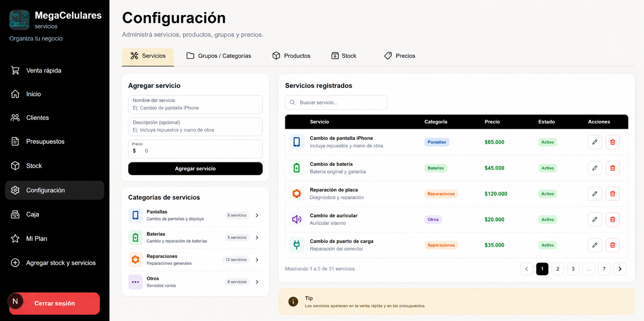The image size is (644, 321).
Task: Open Venta rápida cart icon
Action: (x=15, y=70)
